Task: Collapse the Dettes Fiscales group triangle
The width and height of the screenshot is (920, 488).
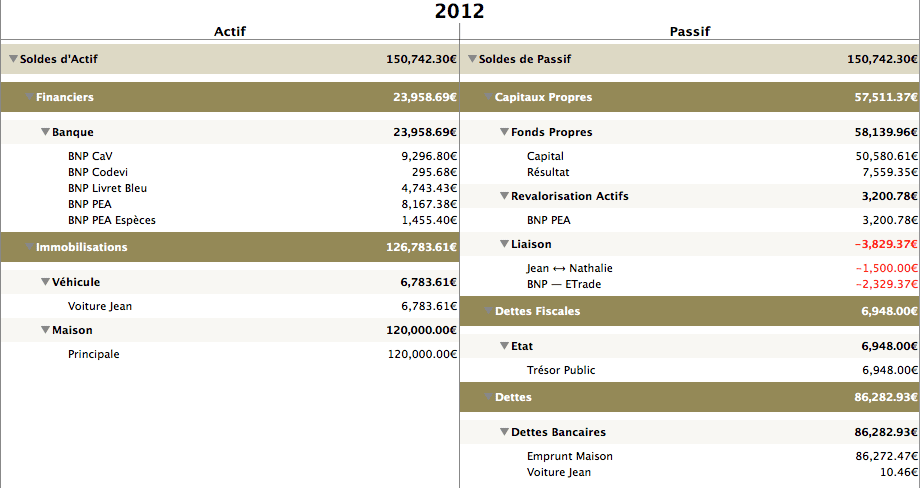Action: click(488, 311)
